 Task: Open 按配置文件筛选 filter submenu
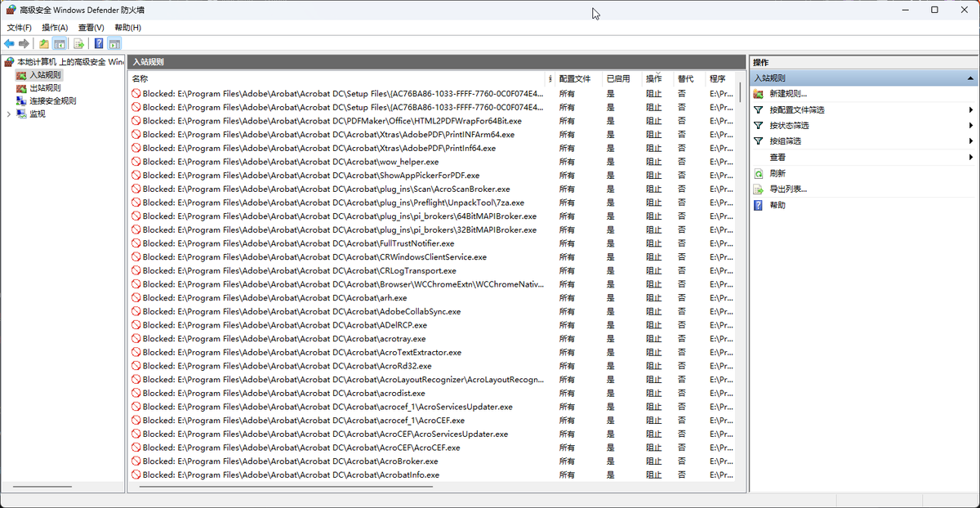[x=796, y=109]
